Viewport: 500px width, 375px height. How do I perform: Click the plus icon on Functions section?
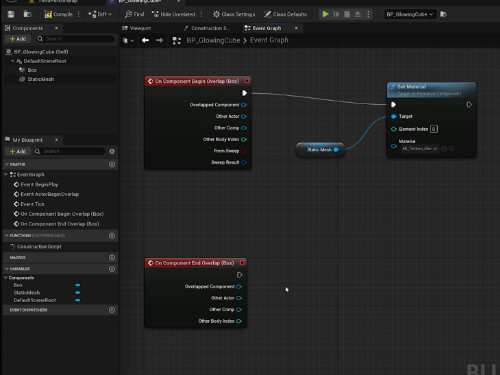click(112, 236)
